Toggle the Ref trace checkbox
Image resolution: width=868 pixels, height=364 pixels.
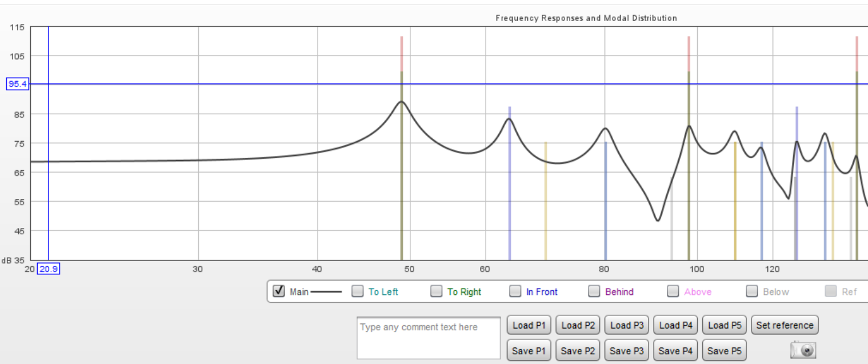[x=831, y=291]
